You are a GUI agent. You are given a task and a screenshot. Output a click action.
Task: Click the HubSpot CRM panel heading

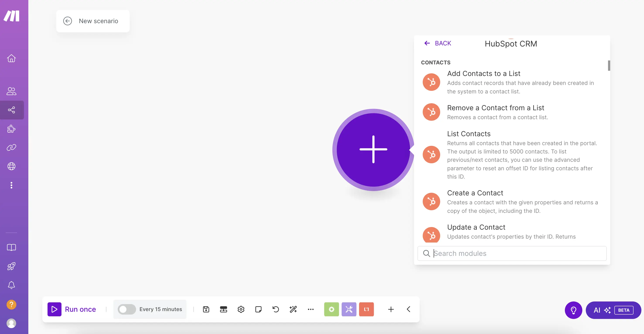511,44
